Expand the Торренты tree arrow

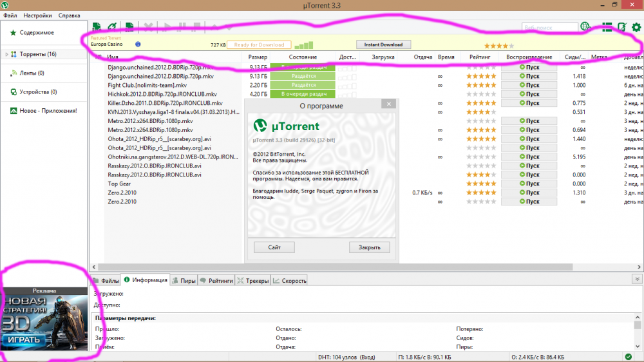6,54
